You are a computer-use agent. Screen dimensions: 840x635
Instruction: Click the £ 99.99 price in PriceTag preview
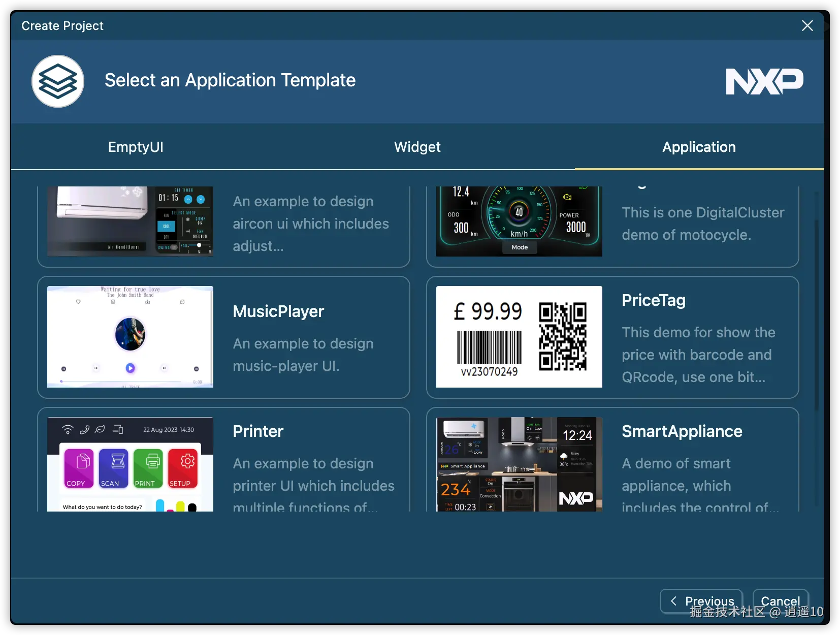pyautogui.click(x=488, y=311)
